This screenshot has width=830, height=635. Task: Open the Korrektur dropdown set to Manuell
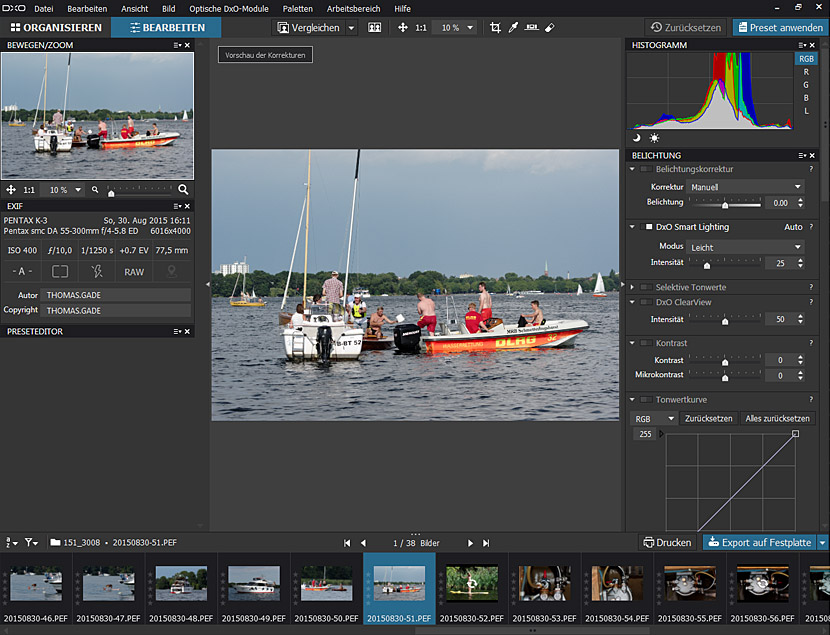click(x=746, y=187)
